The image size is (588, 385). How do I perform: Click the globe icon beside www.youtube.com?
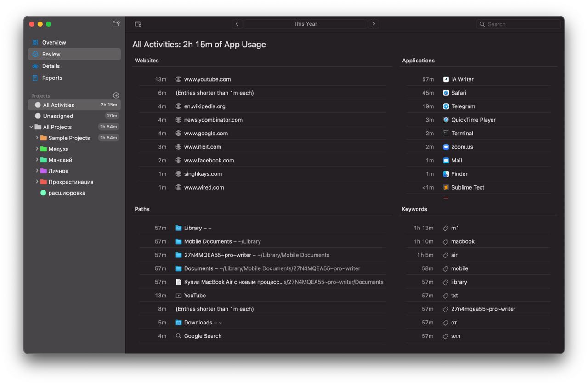pos(179,79)
